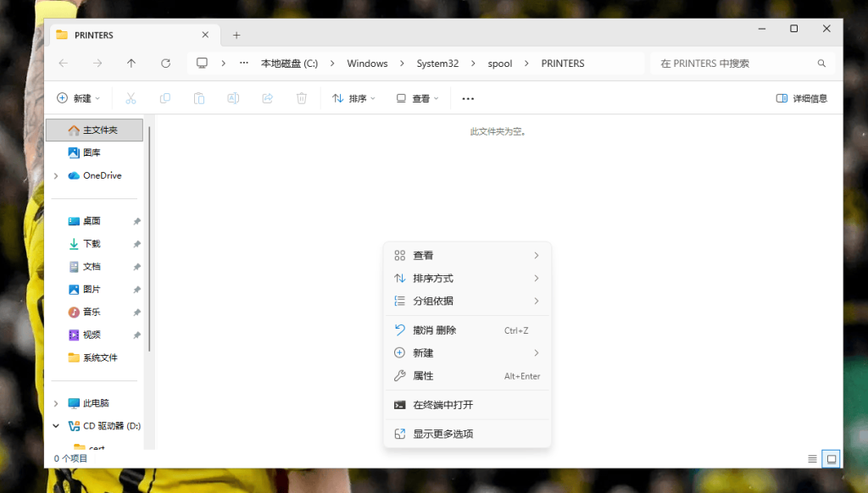Click the Paste clipboard icon
This screenshot has width=868, height=493.
tap(199, 98)
